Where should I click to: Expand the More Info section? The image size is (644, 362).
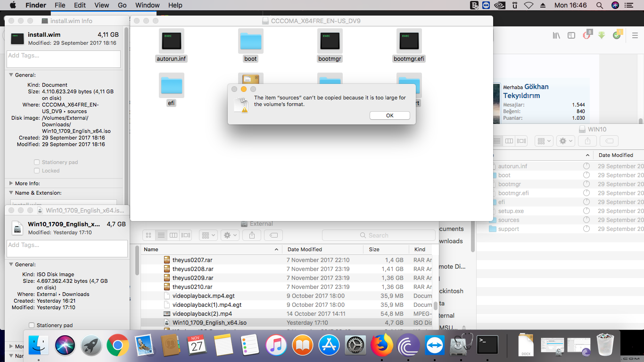coord(11,183)
